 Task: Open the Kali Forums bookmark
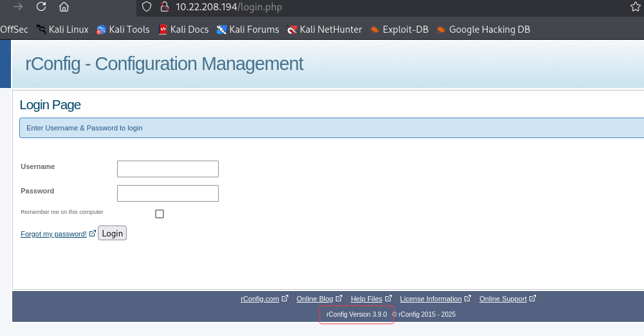tap(248, 30)
